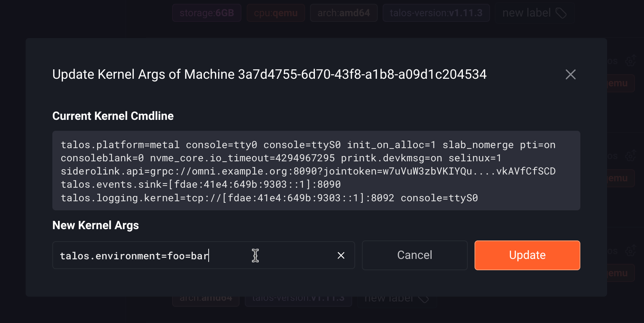Click the New Kernel Args heading
Image resolution: width=644 pixels, height=323 pixels.
tap(96, 225)
